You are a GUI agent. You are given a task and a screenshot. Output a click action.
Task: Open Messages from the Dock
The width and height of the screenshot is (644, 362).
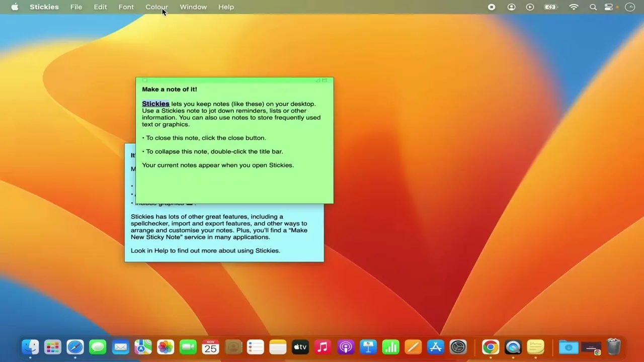click(98, 347)
